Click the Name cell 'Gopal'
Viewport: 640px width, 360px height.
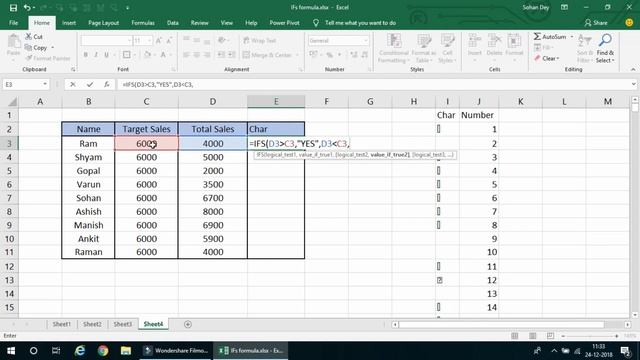(x=88, y=171)
